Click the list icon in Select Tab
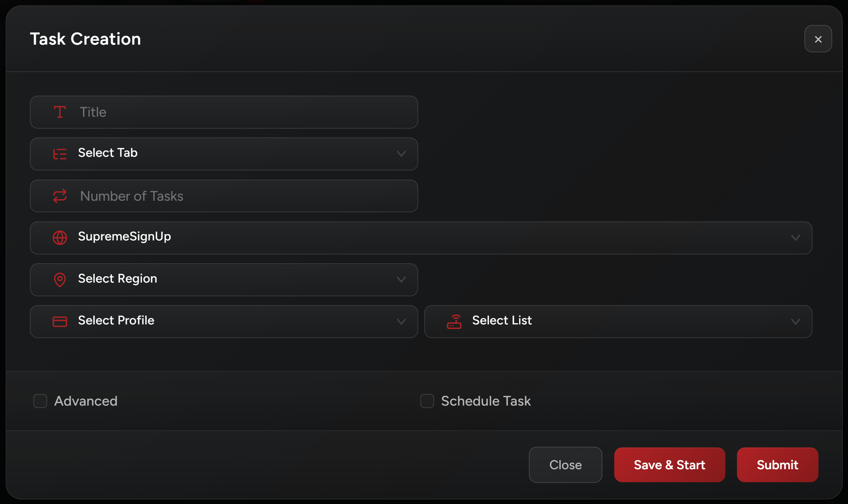 [60, 154]
